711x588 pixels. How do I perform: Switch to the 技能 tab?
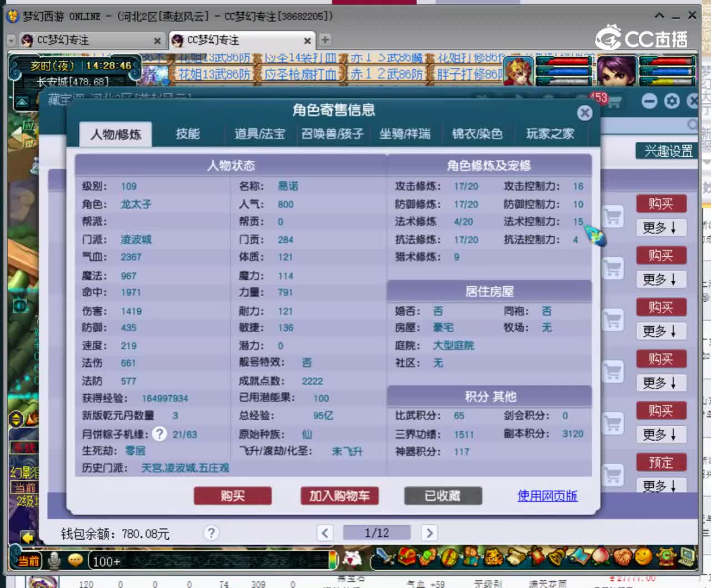point(188,133)
